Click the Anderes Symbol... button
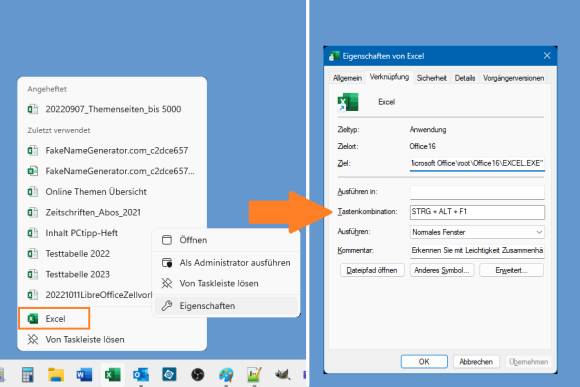580x387 pixels. (442, 270)
